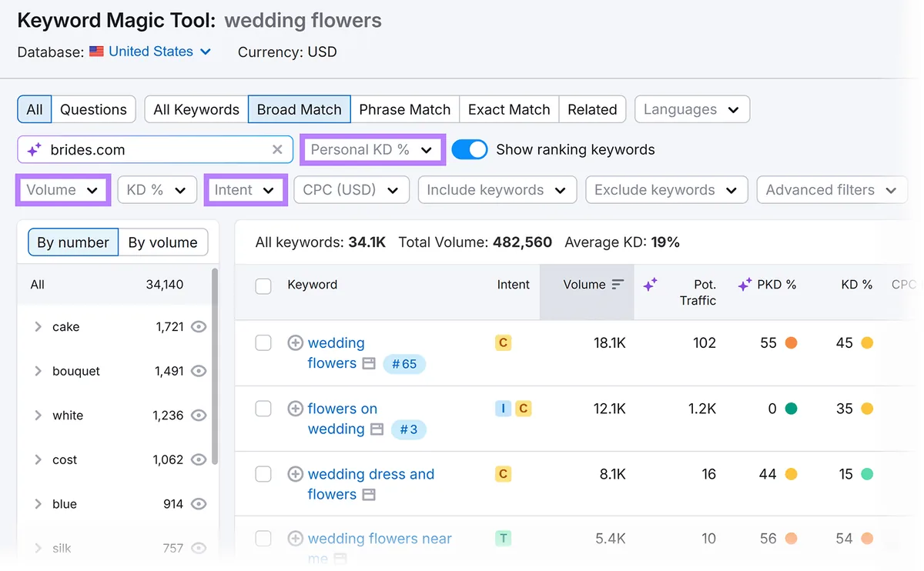Open Exclude keywords dropdown

[667, 190]
